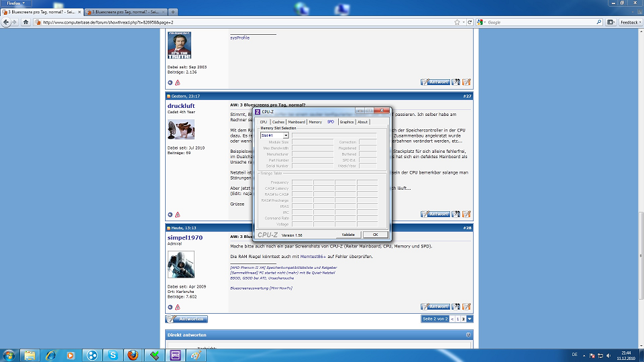Switch to About tab in CPU-Z

(363, 122)
